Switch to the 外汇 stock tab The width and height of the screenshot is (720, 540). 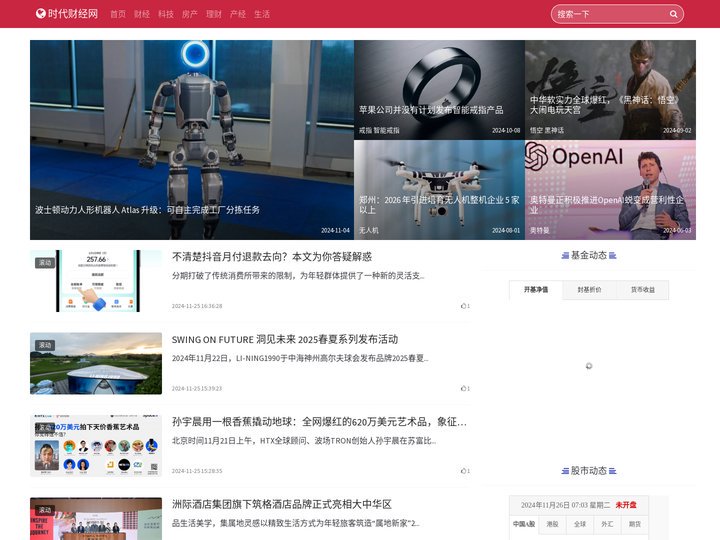pos(607,524)
